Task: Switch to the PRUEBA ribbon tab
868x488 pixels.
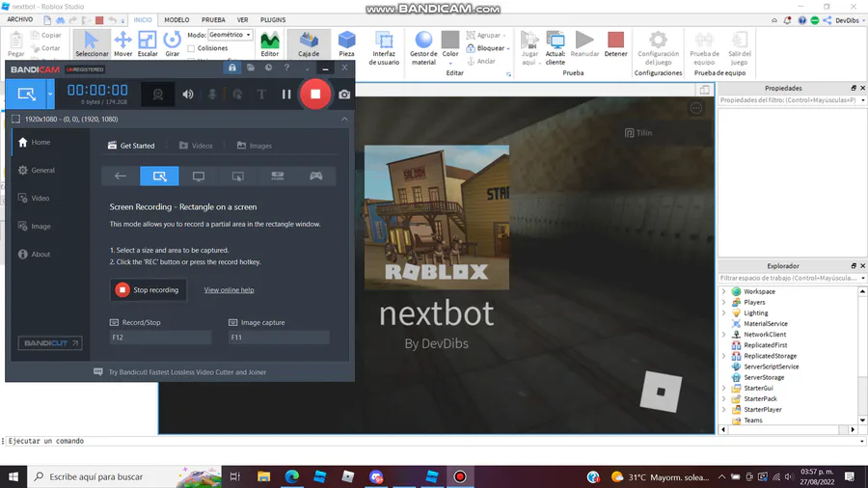Action: (213, 20)
